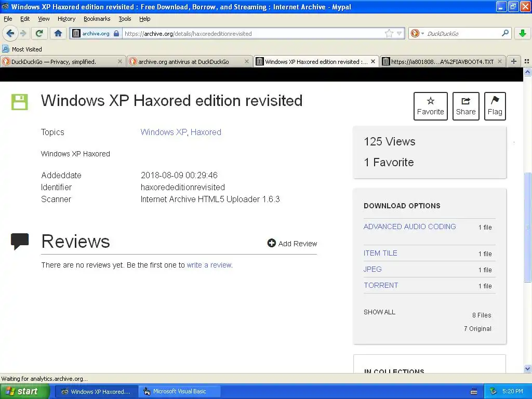This screenshot has width=532, height=399.
Task: Download the TORRENT file
Action: (381, 285)
